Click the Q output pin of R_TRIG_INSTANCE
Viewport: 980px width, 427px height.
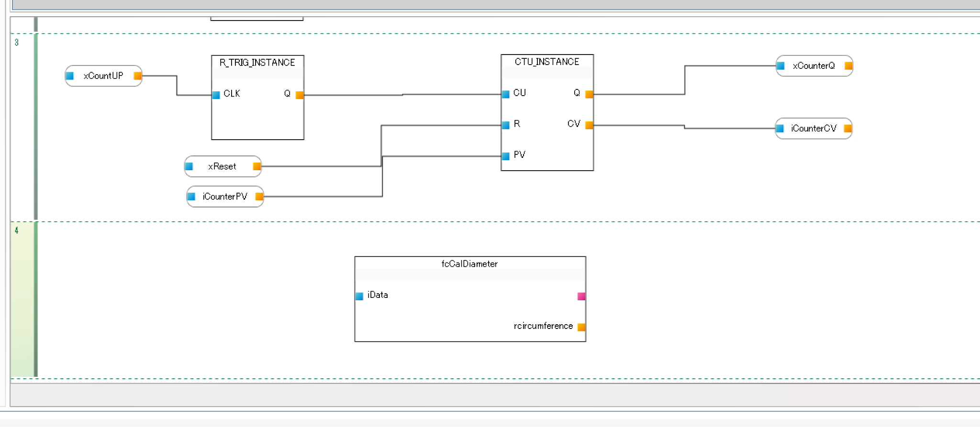click(300, 95)
